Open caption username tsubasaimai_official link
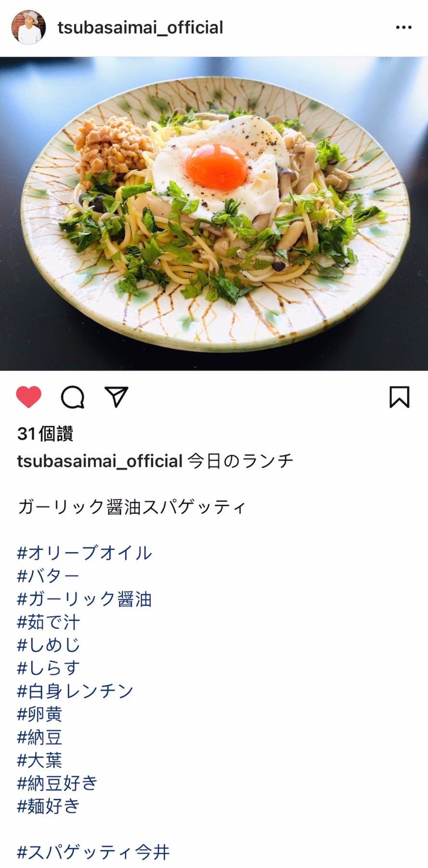 (x=100, y=461)
